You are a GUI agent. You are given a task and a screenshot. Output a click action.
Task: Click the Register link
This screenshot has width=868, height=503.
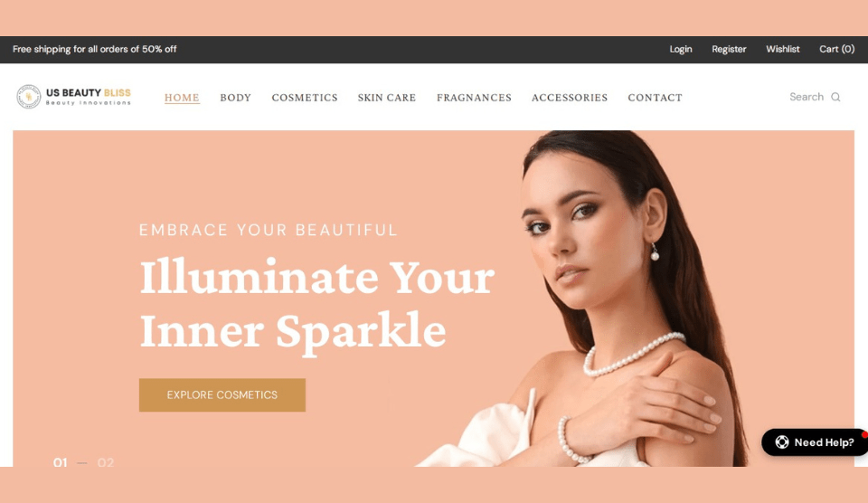coord(729,49)
